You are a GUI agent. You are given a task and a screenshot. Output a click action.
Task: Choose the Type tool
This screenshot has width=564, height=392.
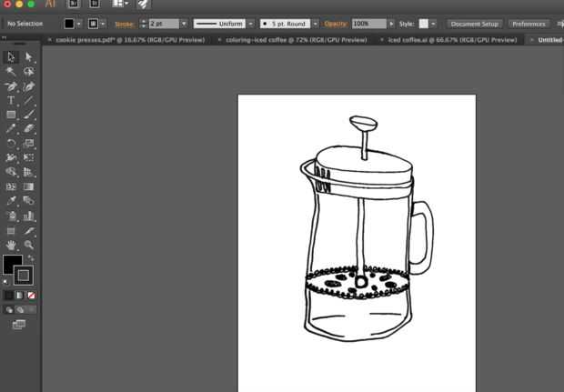click(11, 100)
